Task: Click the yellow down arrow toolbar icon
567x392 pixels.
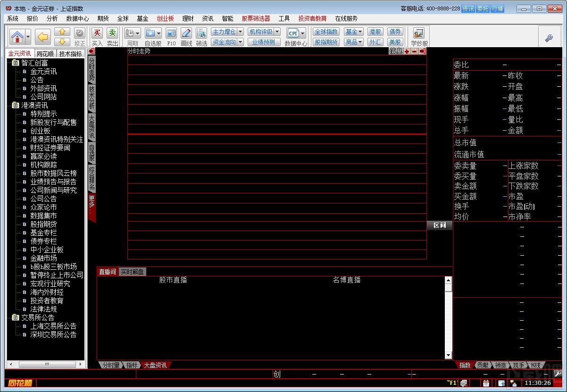Action: [62, 41]
